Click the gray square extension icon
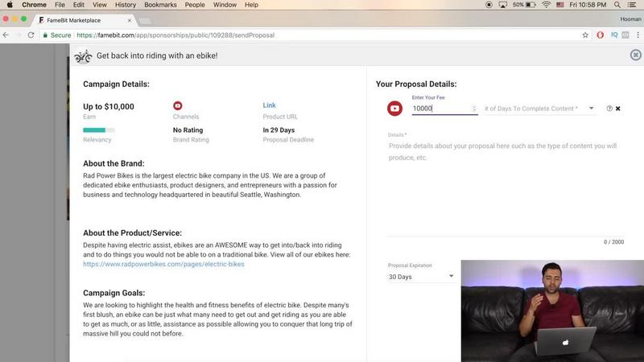The width and height of the screenshot is (644, 362). pos(625,35)
